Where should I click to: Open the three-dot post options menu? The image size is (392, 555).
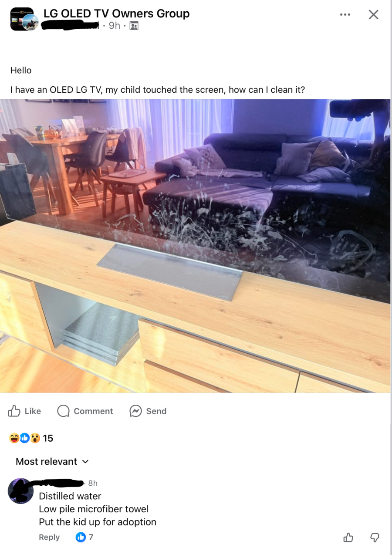[345, 15]
